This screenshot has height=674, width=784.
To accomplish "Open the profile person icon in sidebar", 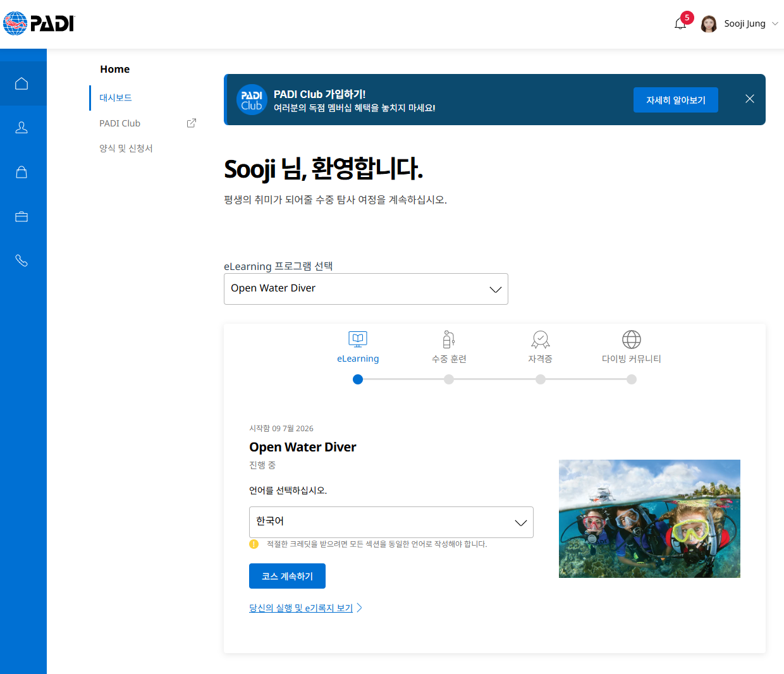I will pos(21,128).
